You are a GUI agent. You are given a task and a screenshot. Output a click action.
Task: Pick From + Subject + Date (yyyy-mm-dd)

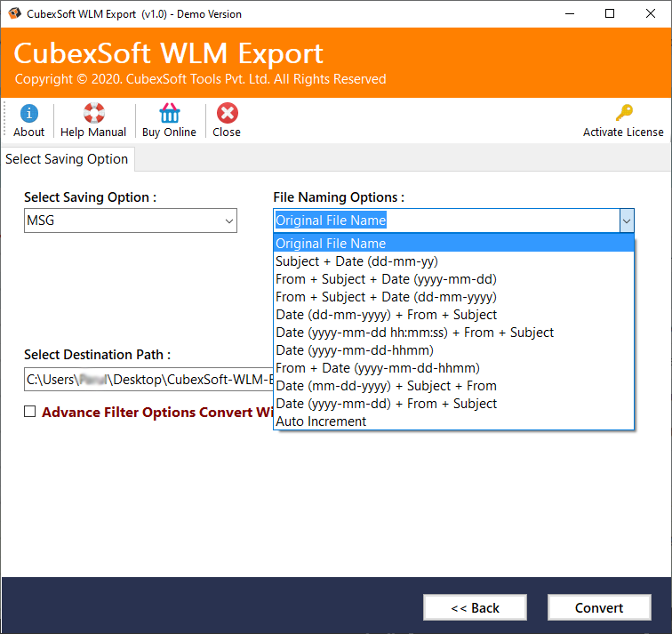click(x=386, y=279)
